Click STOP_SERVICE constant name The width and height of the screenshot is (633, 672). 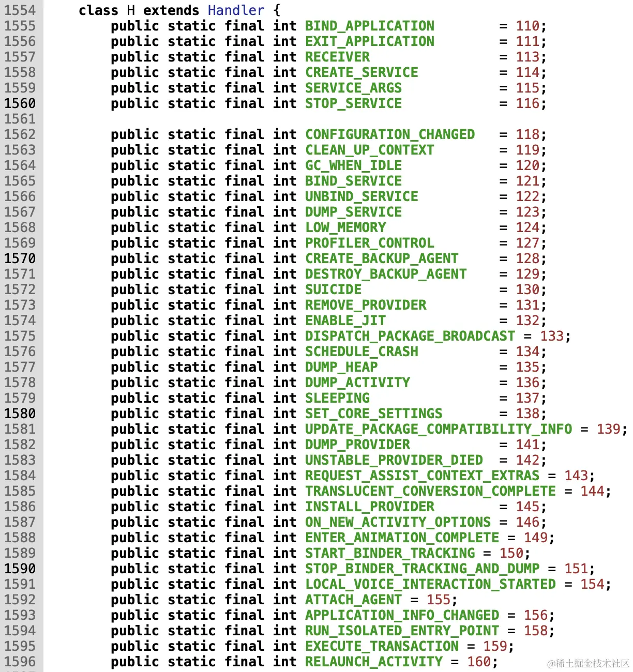[x=354, y=103]
